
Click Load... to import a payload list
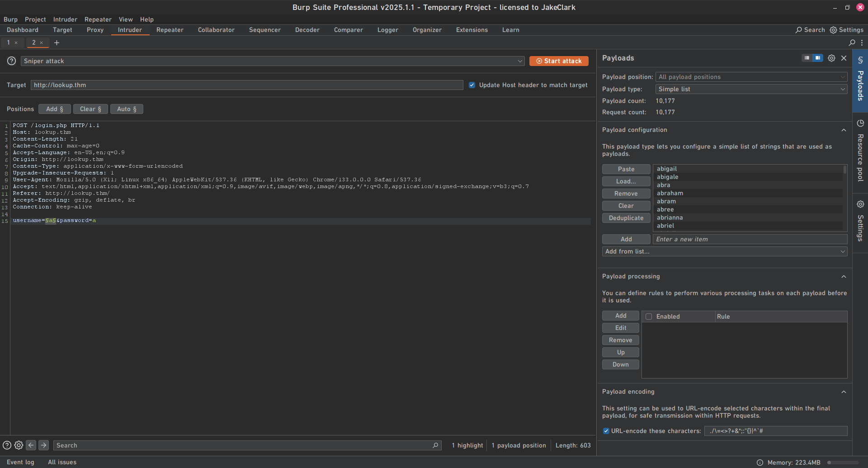(626, 181)
